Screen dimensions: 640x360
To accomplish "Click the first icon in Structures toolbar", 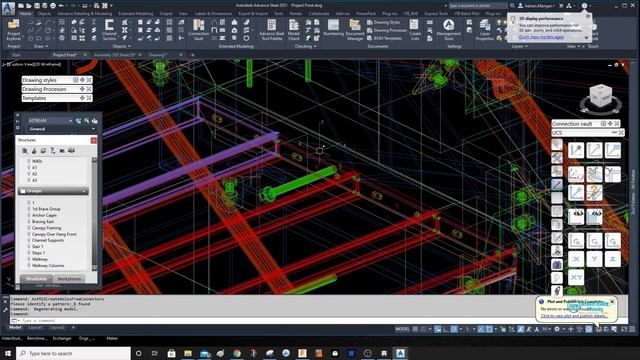I will click(x=25, y=151).
